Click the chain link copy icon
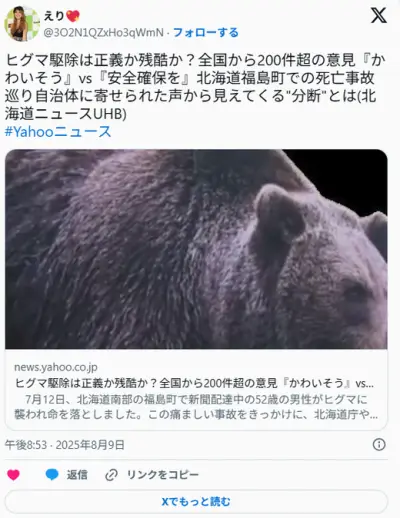The width and height of the screenshot is (400, 518). coord(111,475)
